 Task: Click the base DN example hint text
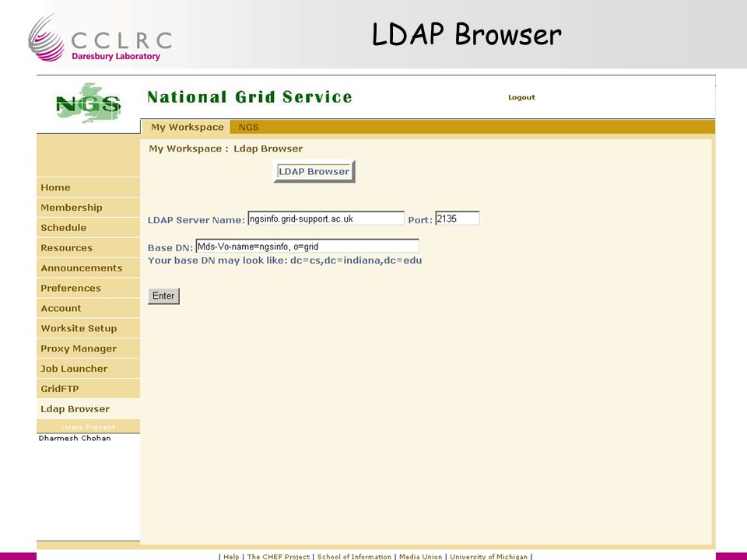tap(285, 261)
